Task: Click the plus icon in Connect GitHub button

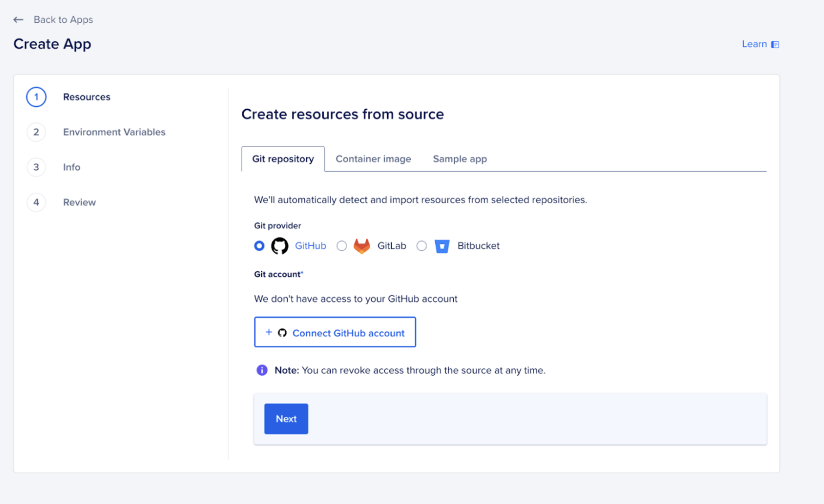Action: (268, 332)
